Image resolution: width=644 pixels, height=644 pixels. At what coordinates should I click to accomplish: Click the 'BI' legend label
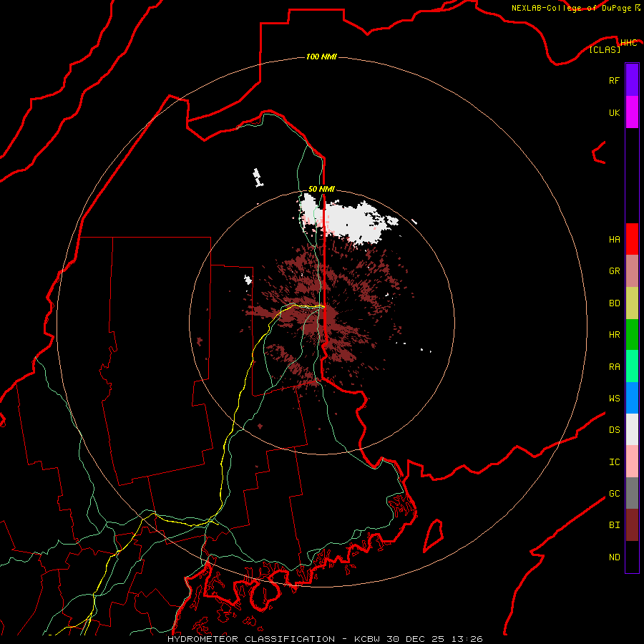614,525
